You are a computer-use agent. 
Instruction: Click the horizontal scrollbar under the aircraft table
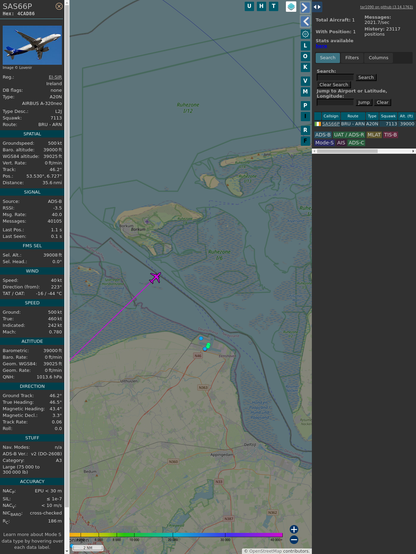coord(364,151)
